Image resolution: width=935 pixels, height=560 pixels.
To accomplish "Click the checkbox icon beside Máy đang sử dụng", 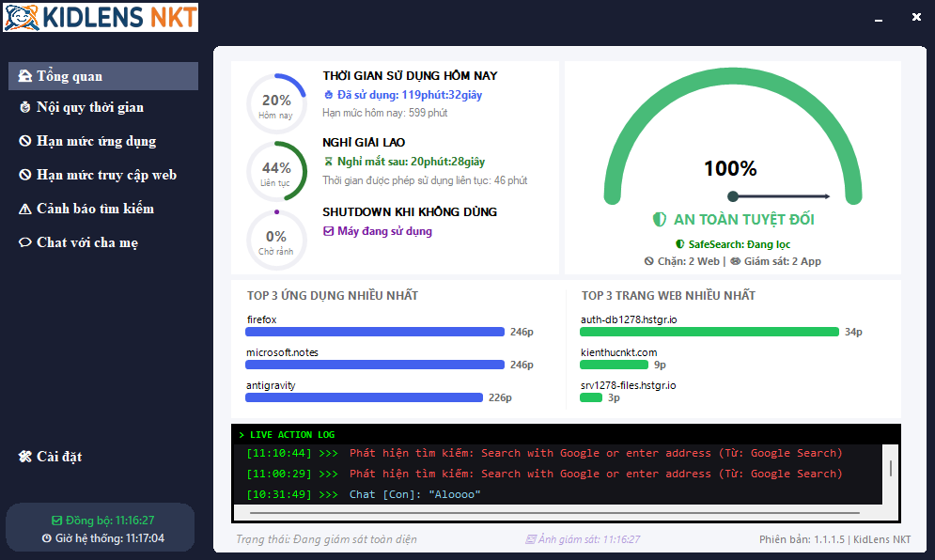I will [x=328, y=231].
